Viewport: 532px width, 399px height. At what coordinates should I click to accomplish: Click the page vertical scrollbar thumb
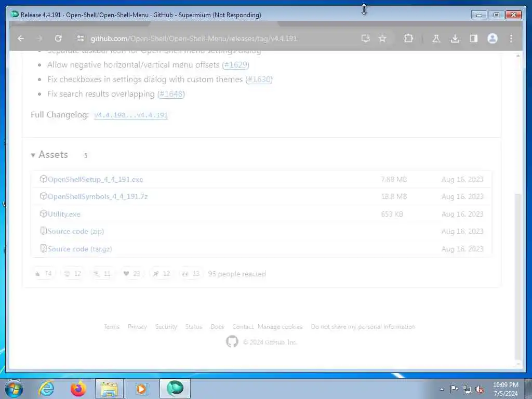(518, 276)
